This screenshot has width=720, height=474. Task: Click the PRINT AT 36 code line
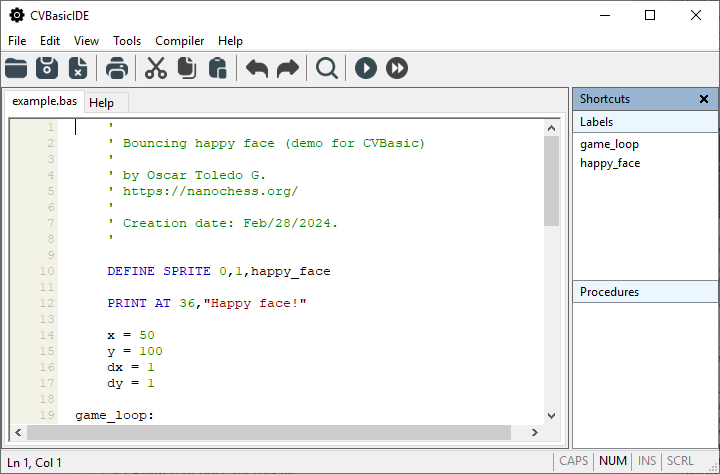(207, 303)
